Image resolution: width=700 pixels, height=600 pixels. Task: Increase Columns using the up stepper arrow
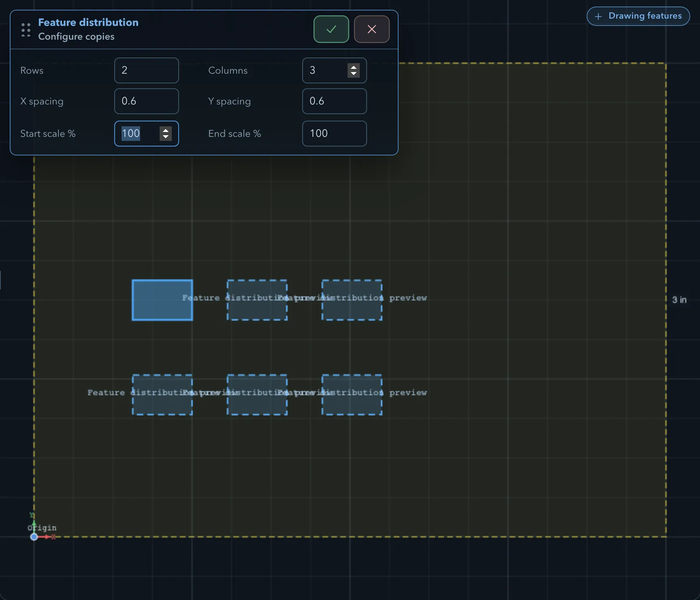(354, 67)
